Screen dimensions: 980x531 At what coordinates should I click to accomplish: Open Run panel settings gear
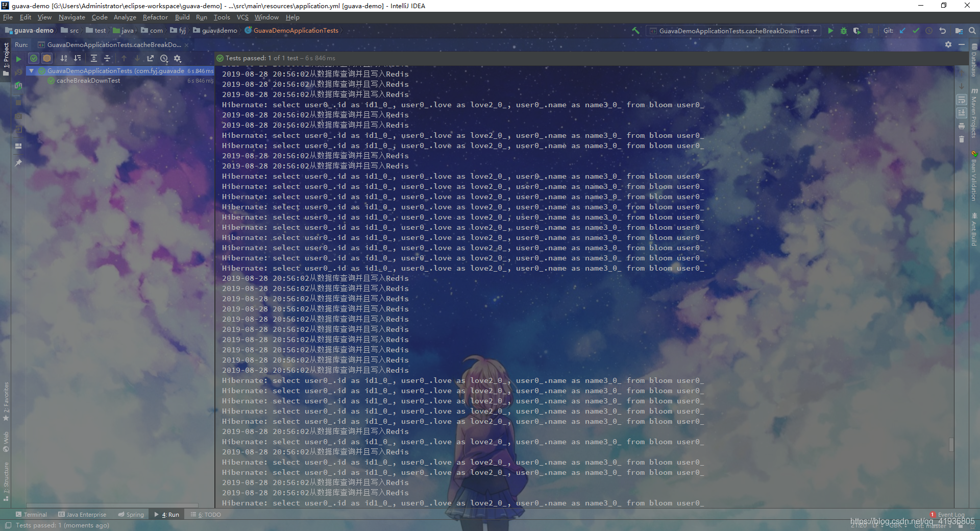click(948, 44)
